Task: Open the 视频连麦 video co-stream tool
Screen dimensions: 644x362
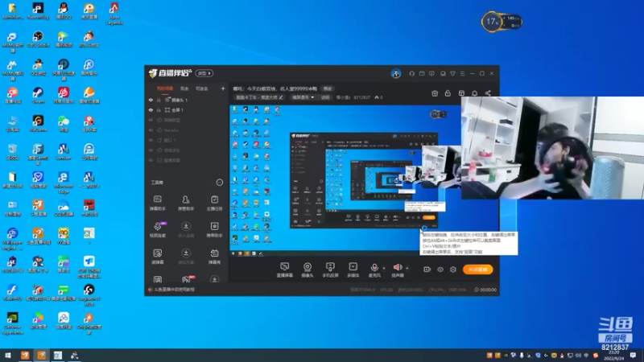Action: click(157, 230)
